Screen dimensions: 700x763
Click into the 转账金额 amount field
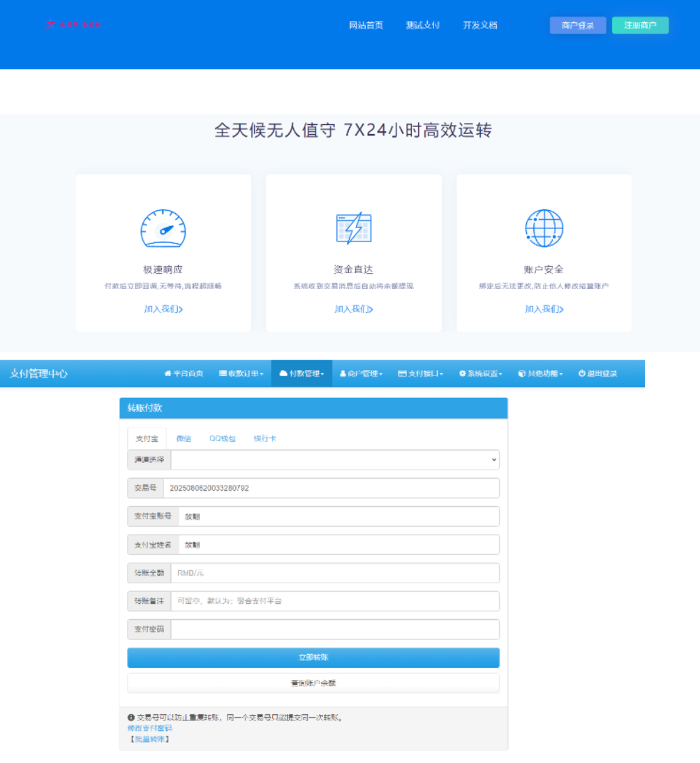335,572
